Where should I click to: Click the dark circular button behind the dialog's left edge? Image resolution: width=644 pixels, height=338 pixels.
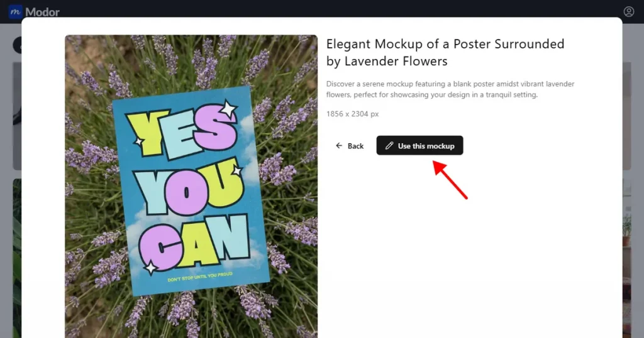click(x=17, y=45)
